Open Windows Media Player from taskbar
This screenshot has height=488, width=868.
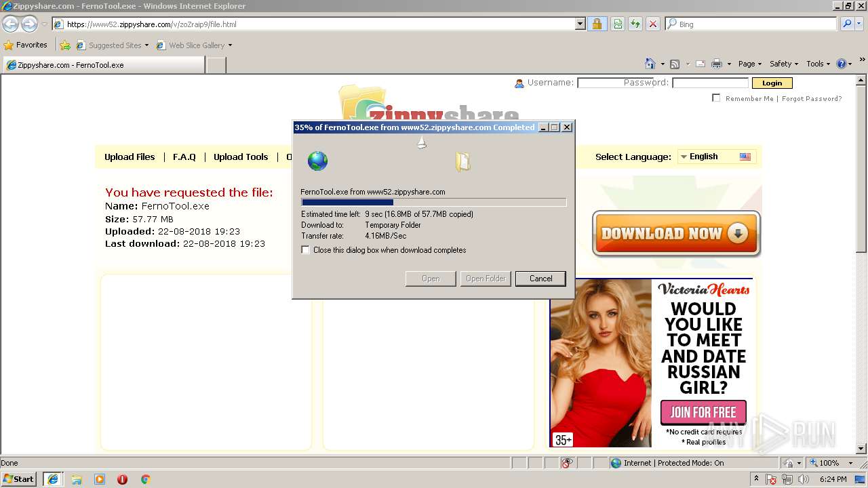[100, 479]
